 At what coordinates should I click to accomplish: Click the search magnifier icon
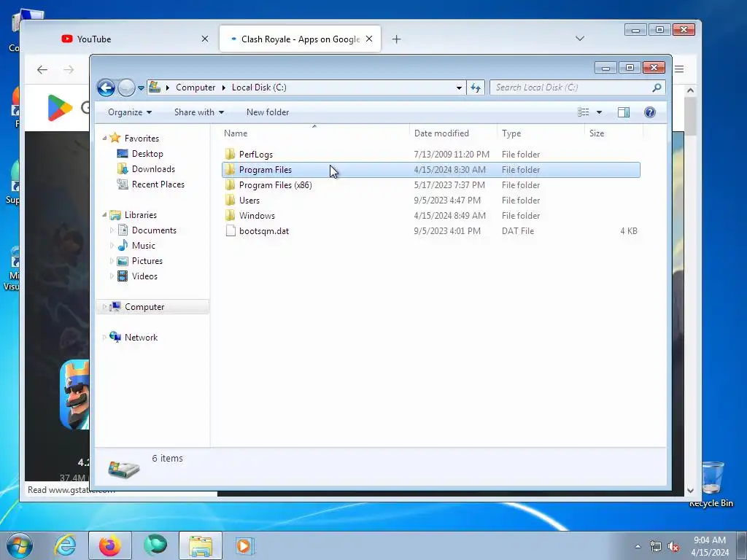[657, 87]
